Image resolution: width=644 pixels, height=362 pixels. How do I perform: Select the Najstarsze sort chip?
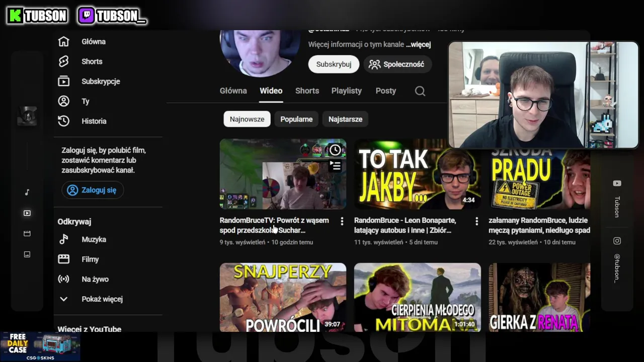pos(345,119)
